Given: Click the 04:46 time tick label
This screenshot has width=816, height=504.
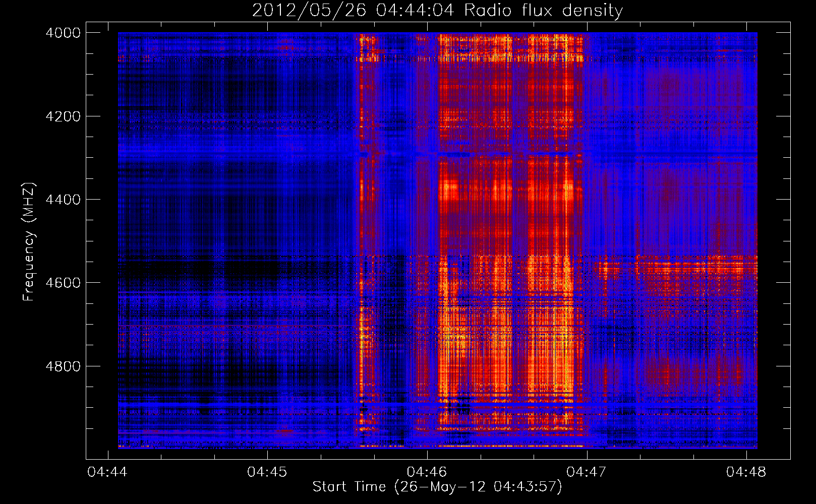Looking at the screenshot, I should pyautogui.click(x=427, y=472).
